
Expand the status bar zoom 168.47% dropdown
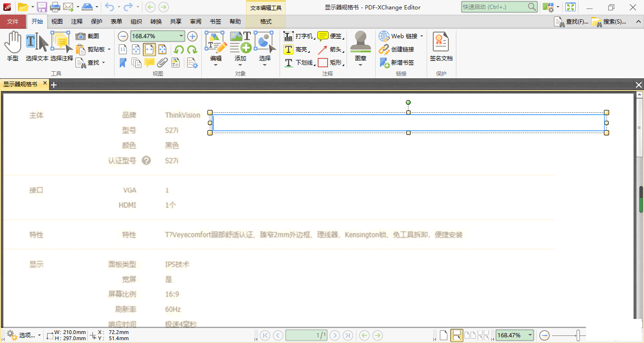point(530,335)
